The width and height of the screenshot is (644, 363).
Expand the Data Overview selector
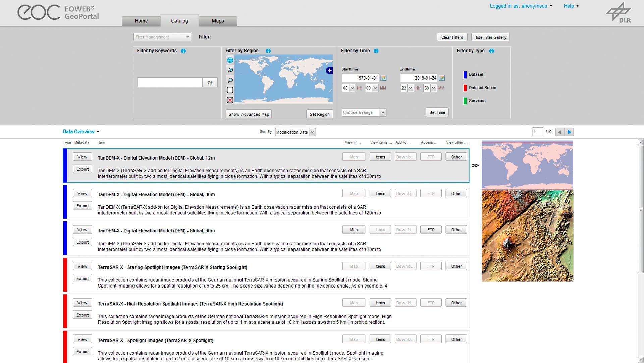point(98,132)
